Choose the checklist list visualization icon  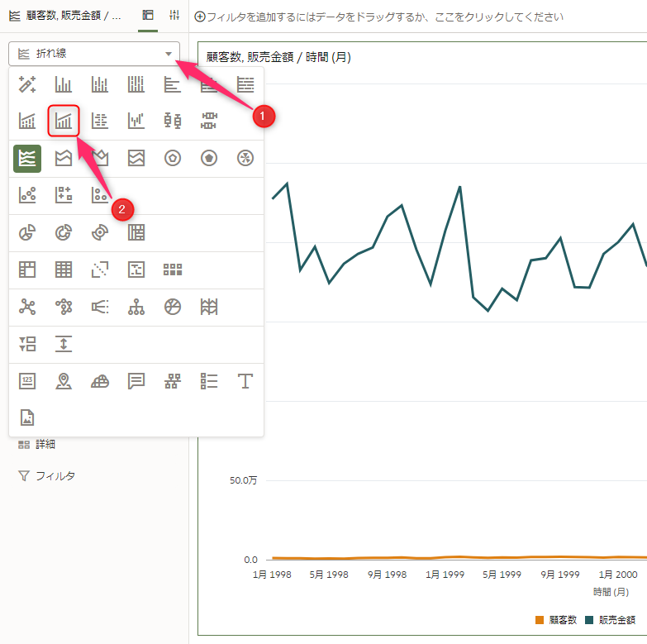coord(209,381)
